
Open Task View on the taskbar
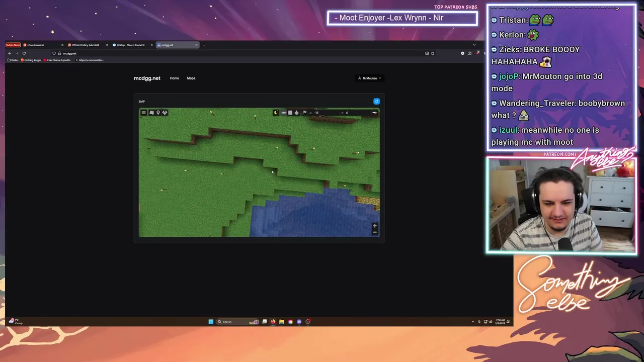coord(264,322)
